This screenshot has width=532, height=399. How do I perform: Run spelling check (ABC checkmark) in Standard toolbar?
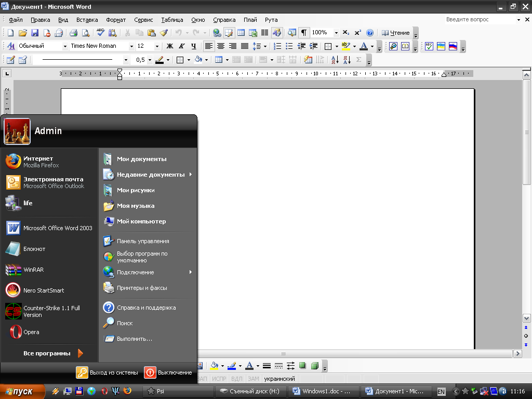[x=100, y=33]
